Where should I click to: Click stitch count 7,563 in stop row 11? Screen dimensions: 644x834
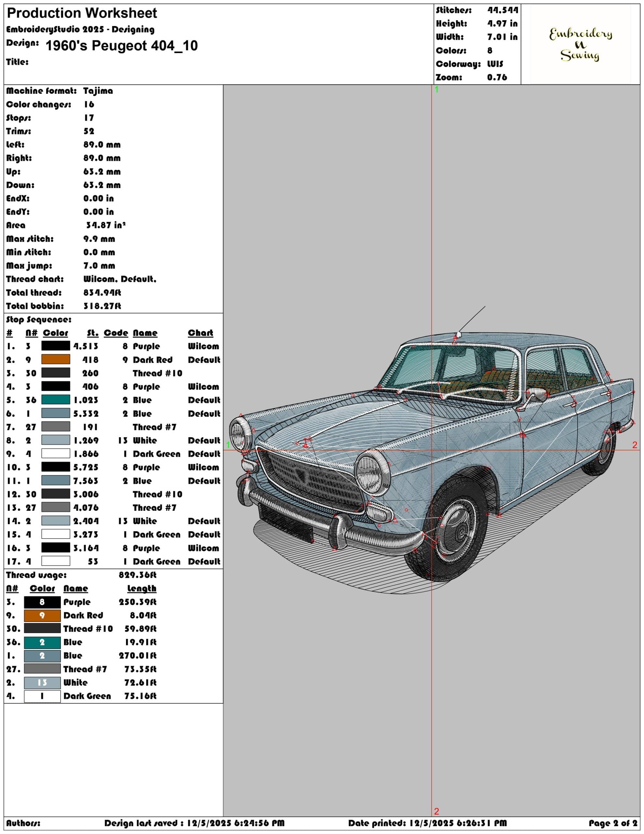click(86, 481)
